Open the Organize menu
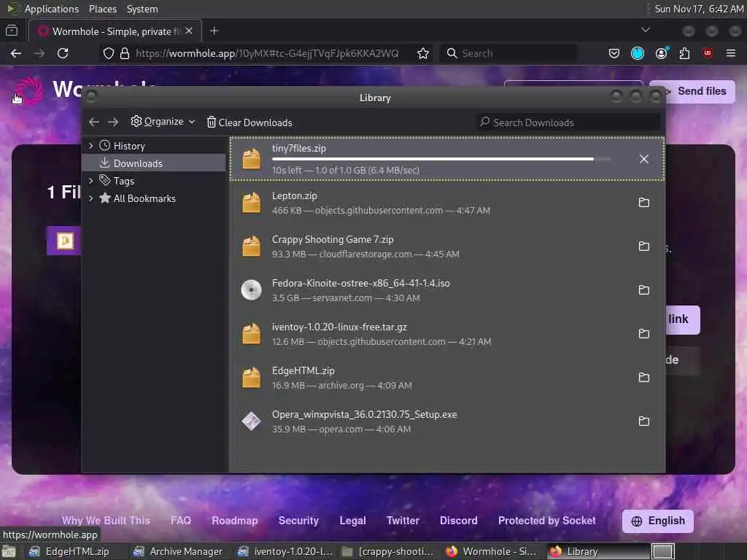Screen dimensions: 747x560 pos(163,122)
